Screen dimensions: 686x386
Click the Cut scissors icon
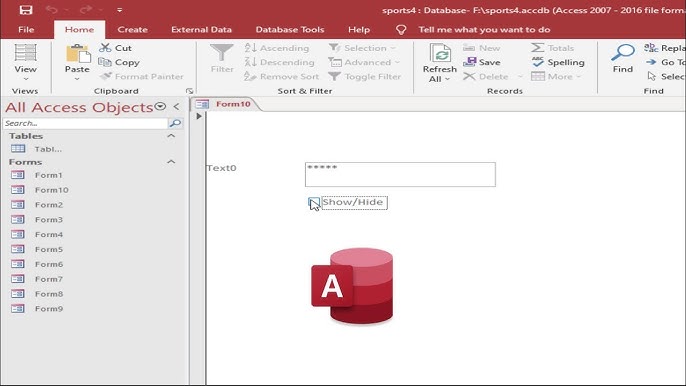click(x=105, y=48)
